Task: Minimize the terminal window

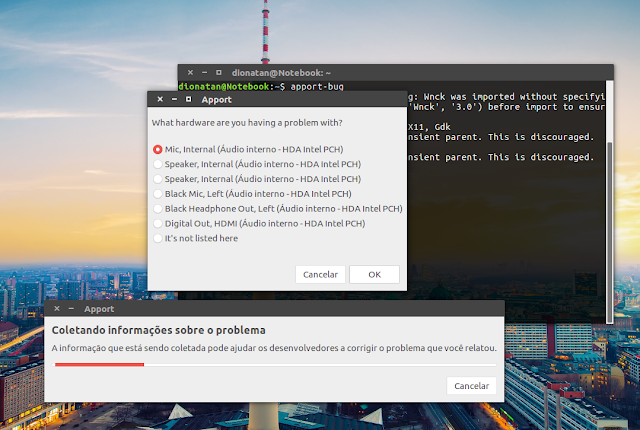Action: coord(204,73)
